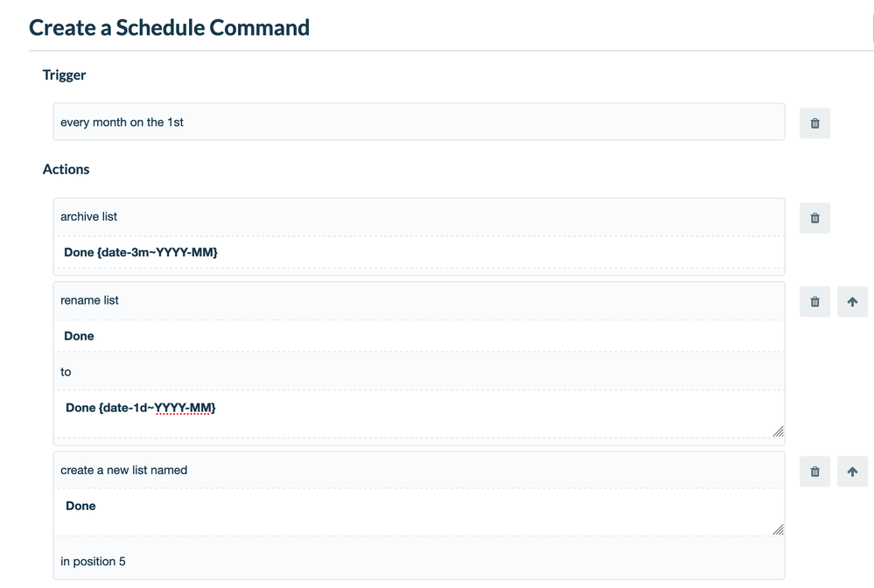This screenshot has height=588, width=874.
Task: Select the 'archive list' action text
Action: coord(88,217)
